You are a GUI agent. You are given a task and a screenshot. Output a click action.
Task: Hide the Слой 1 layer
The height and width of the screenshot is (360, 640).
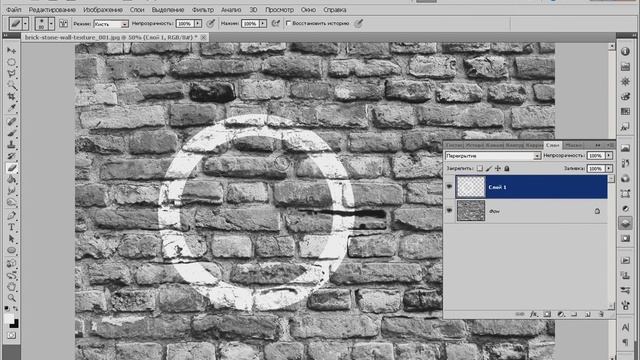coord(449,187)
